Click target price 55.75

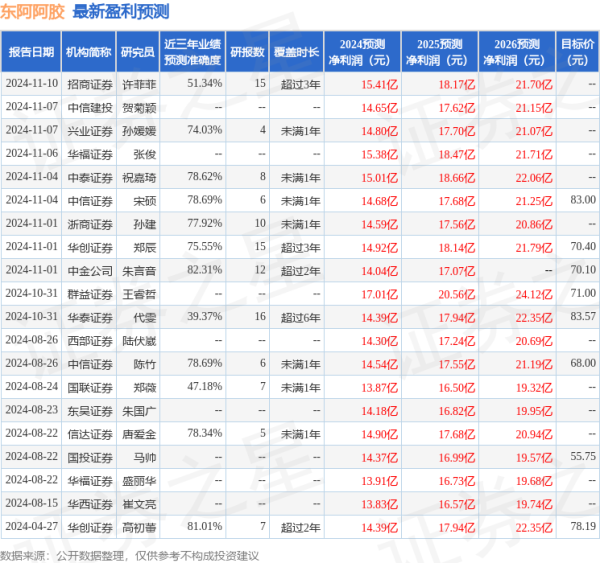click(x=583, y=456)
